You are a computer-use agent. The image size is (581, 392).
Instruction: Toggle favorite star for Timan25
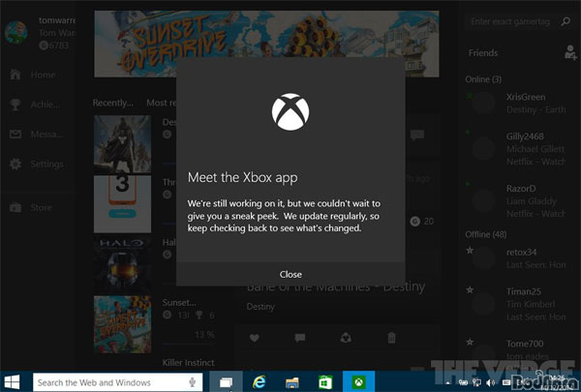pyautogui.click(x=470, y=289)
